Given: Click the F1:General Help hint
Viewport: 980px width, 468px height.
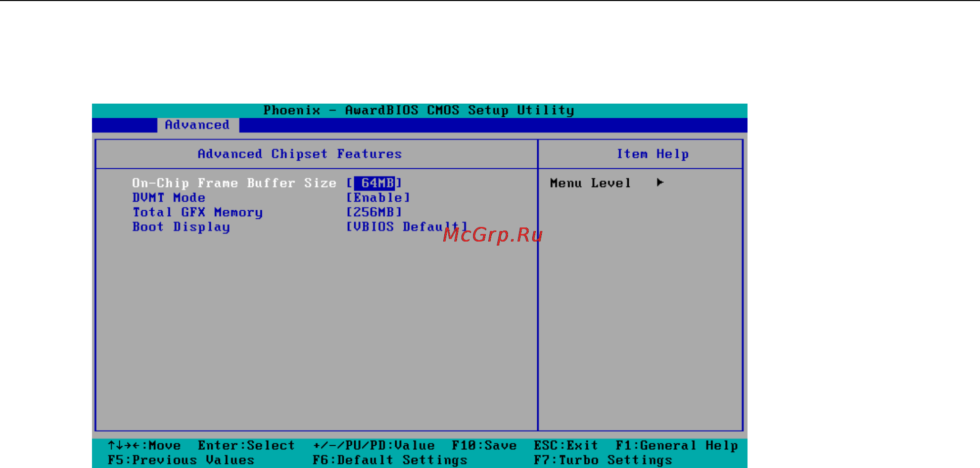Looking at the screenshot, I should pyautogui.click(x=677, y=445).
